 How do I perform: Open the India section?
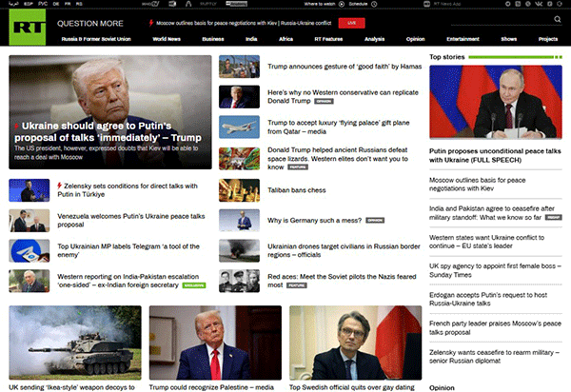[x=251, y=39]
